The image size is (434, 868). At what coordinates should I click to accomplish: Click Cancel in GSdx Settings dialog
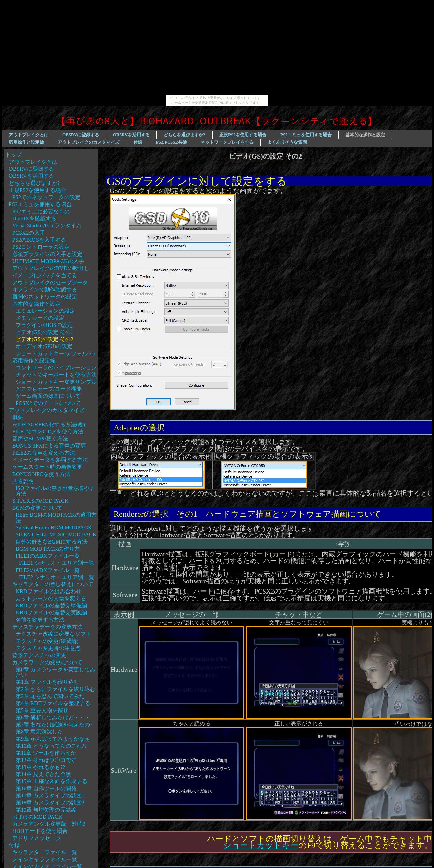[x=187, y=402]
